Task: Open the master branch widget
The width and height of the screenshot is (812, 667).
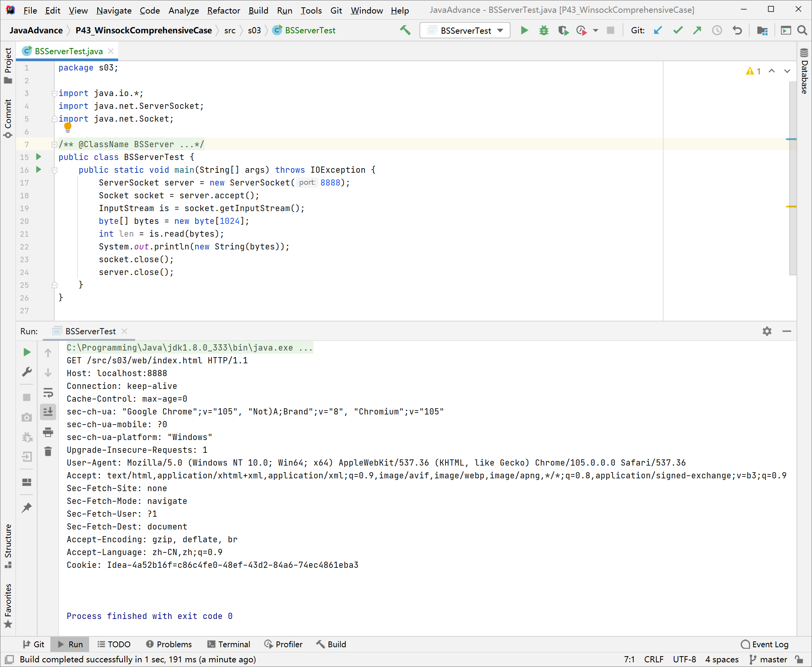Action: coord(768,659)
